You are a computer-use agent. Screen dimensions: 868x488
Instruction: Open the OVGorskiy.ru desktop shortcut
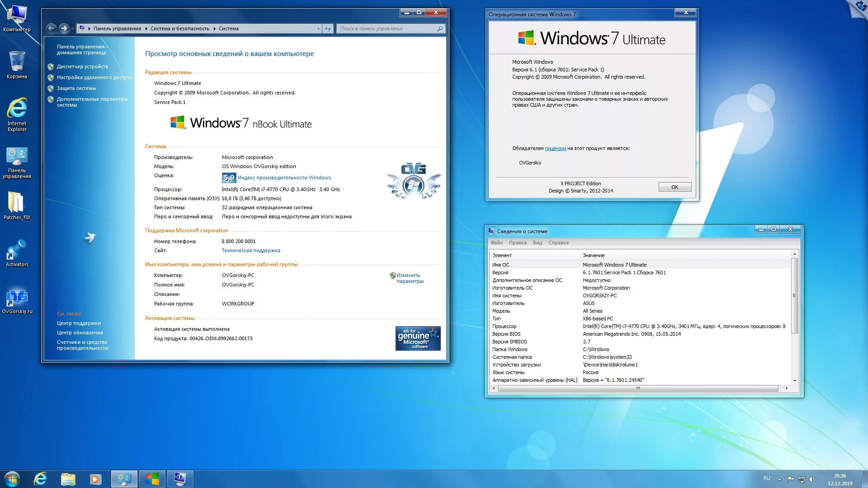17,301
